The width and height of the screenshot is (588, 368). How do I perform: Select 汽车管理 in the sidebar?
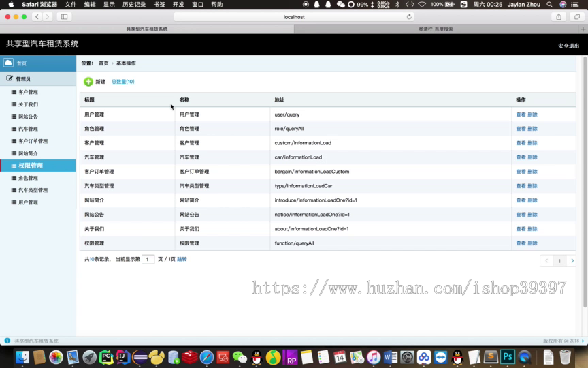tap(28, 129)
